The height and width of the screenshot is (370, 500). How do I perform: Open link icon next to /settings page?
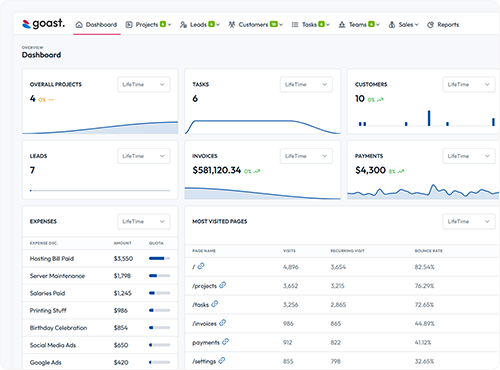pos(222,360)
